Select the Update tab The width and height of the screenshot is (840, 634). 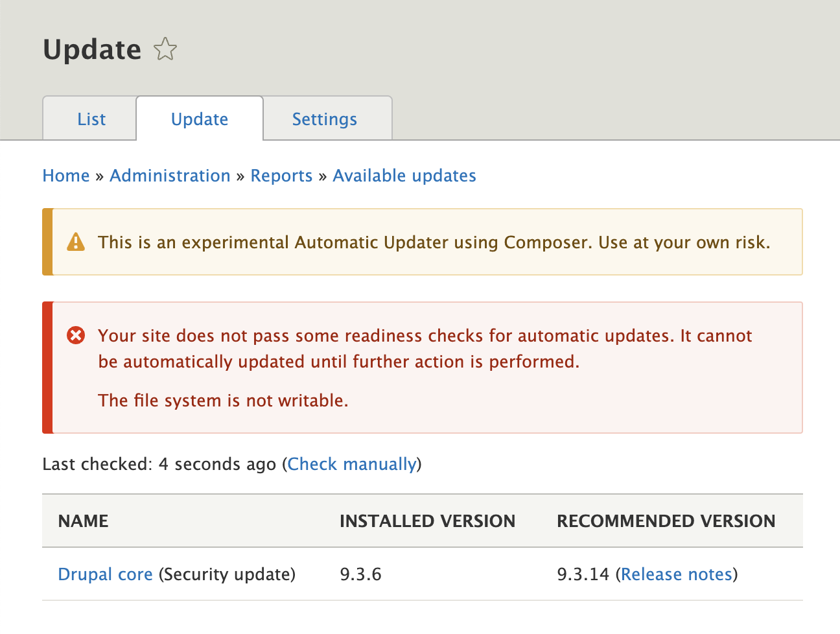[x=200, y=119]
